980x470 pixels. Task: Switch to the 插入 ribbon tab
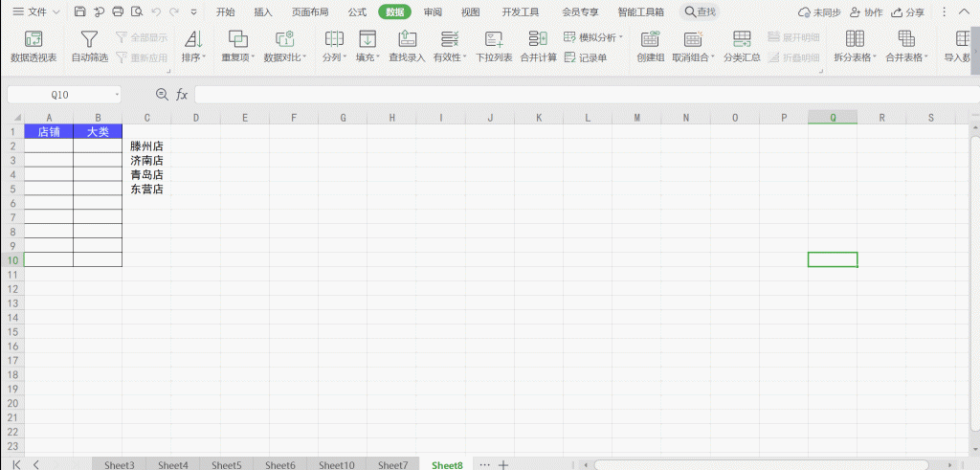point(263,12)
